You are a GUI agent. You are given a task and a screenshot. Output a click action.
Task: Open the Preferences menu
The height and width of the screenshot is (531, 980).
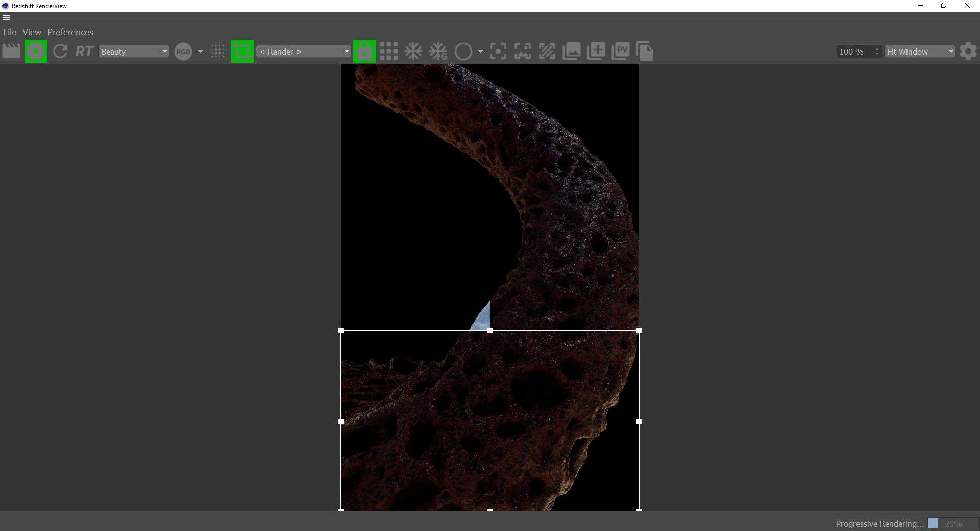[70, 32]
